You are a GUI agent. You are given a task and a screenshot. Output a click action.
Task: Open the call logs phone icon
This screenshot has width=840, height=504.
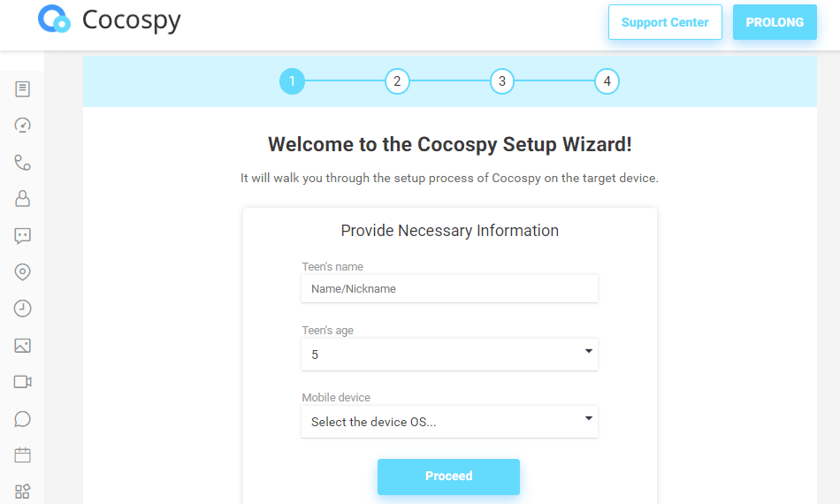(22, 163)
